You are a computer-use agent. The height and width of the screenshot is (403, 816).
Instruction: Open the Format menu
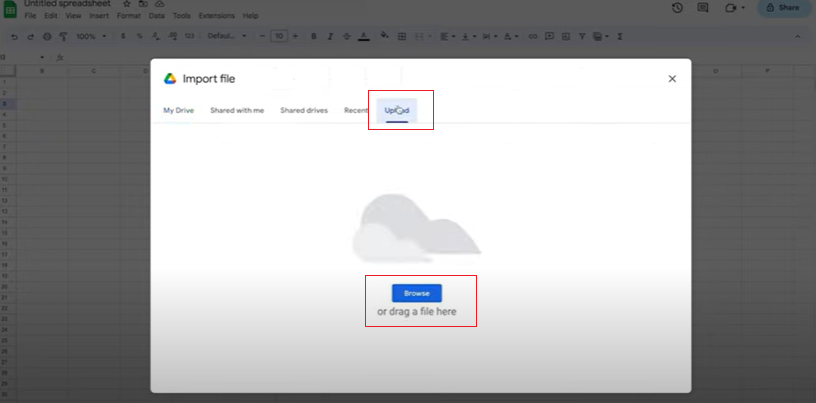(129, 16)
